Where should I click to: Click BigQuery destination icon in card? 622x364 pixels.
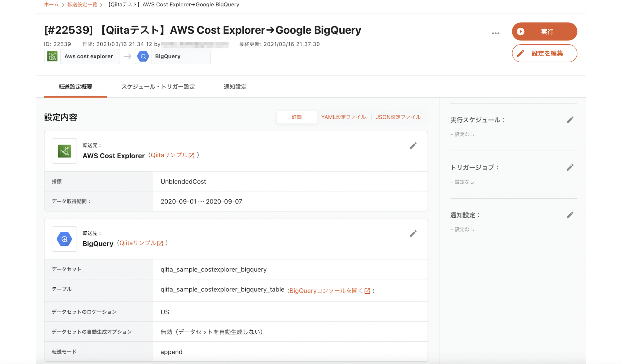(x=64, y=239)
